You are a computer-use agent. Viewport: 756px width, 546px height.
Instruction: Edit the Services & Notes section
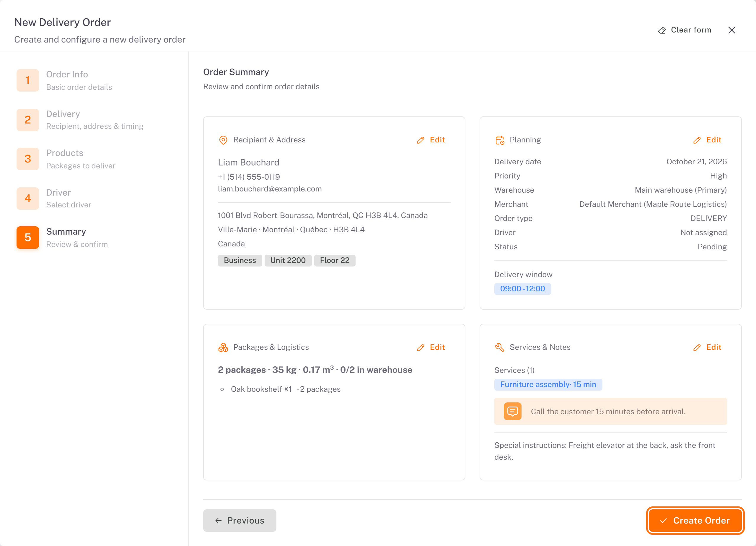point(707,347)
